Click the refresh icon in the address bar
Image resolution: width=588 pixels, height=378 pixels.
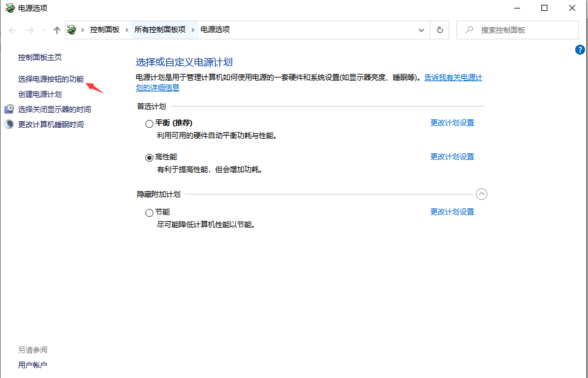pyautogui.click(x=439, y=29)
